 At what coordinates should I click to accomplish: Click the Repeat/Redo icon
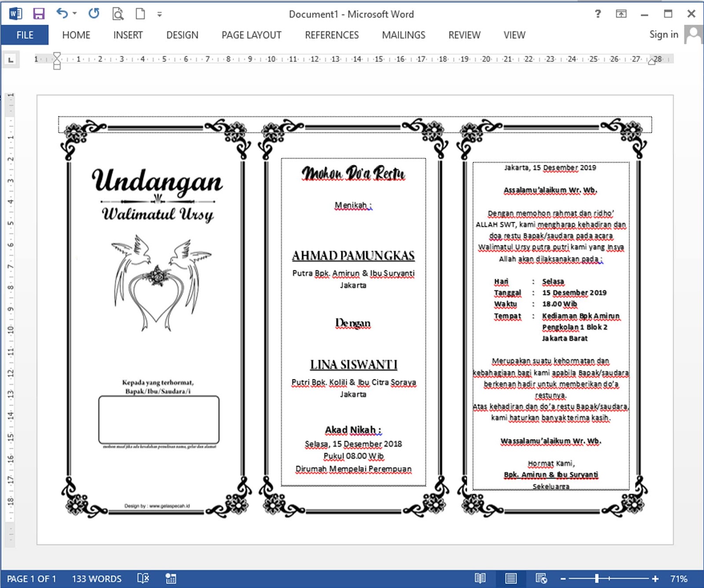[94, 14]
